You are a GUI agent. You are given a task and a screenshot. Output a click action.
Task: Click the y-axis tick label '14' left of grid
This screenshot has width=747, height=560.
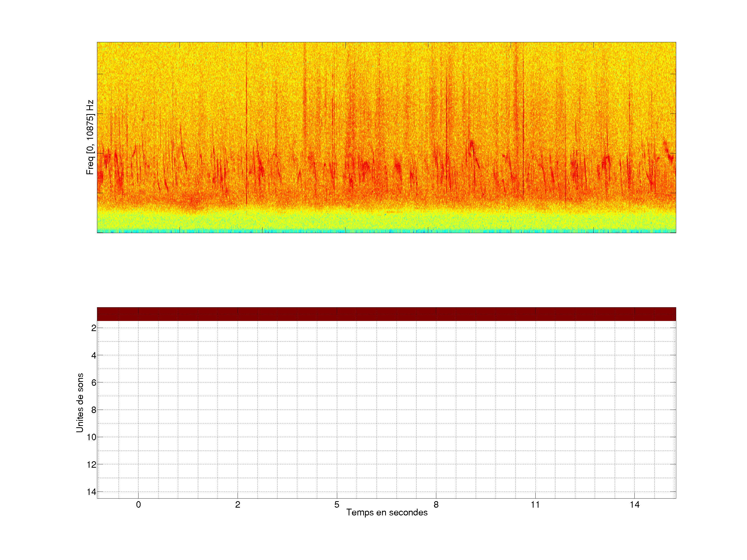92,492
